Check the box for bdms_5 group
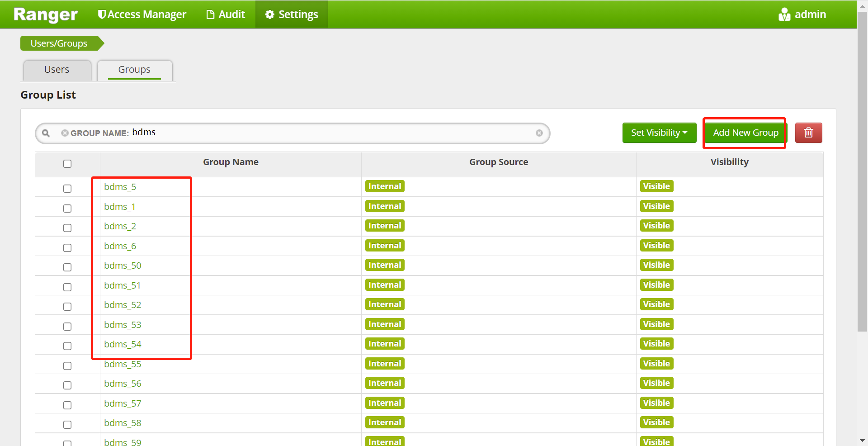This screenshot has width=868, height=446. 67,189
